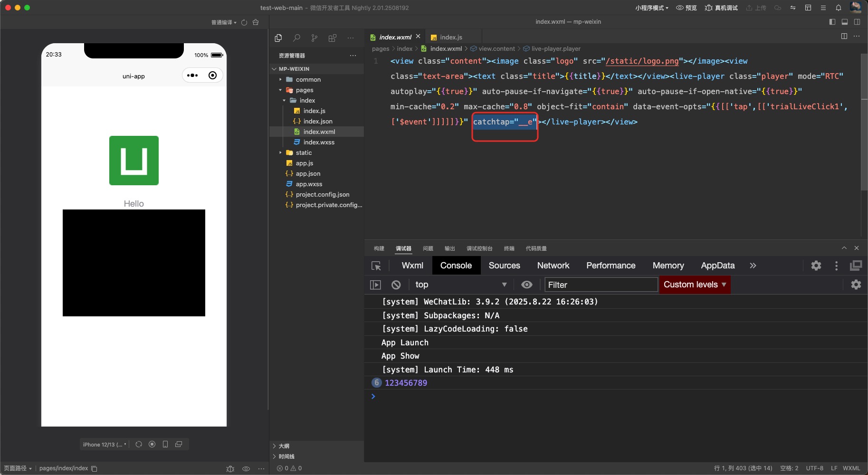Screen dimensions: 868x475
Task: Open the source control icon
Action: (314, 38)
